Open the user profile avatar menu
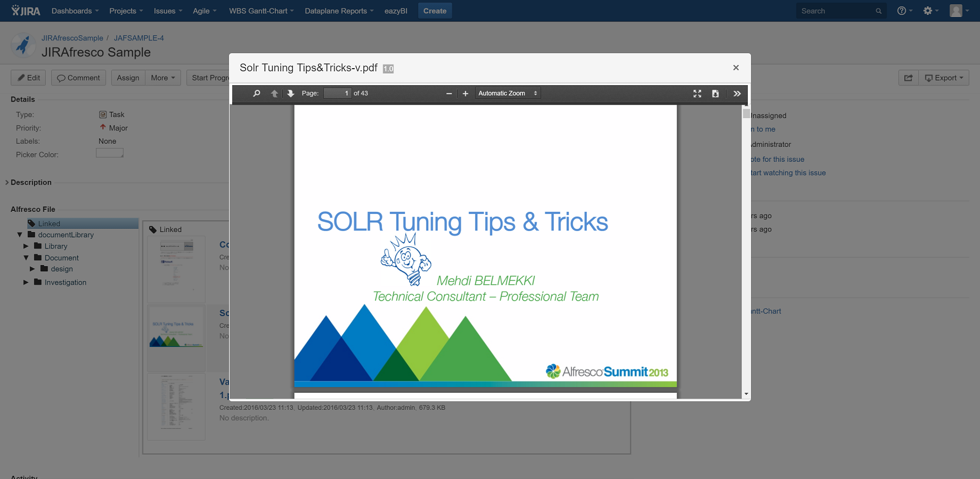Viewport: 980px width, 479px height. pyautogui.click(x=959, y=11)
